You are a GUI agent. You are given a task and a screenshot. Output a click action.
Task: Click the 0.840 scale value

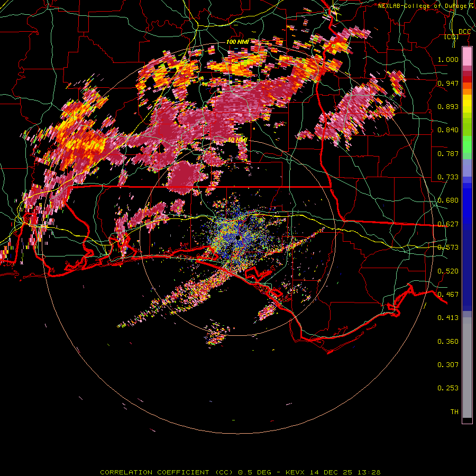point(448,130)
